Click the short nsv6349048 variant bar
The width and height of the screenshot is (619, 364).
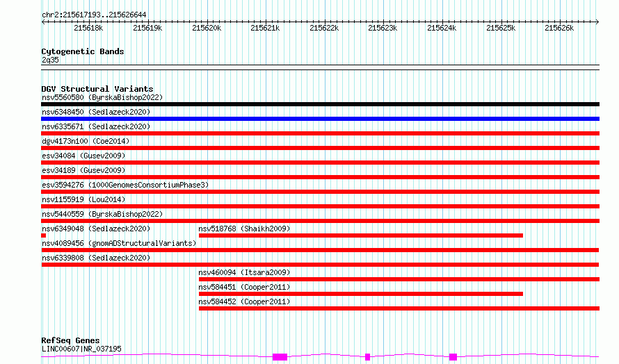(x=43, y=235)
